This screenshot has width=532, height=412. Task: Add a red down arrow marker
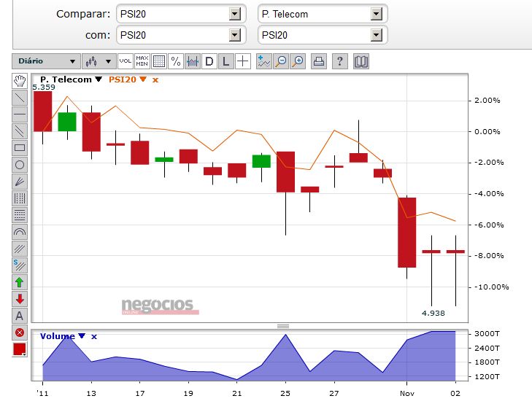[x=20, y=299]
